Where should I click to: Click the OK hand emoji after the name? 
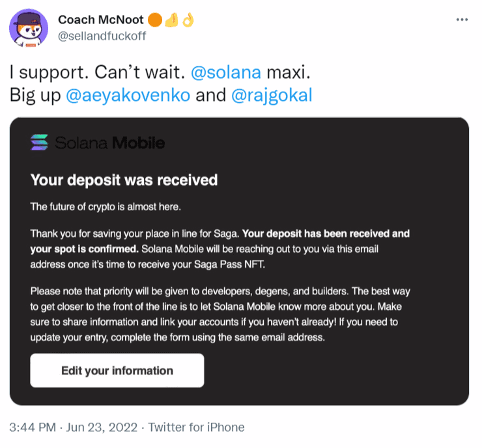(188, 20)
